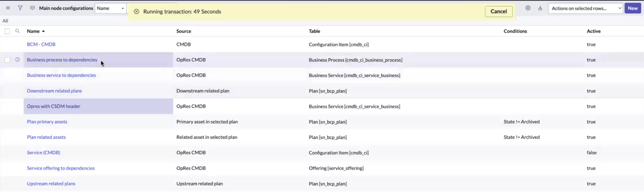Open Service offering to dependencies link
The height and width of the screenshot is (192, 644).
click(x=61, y=168)
